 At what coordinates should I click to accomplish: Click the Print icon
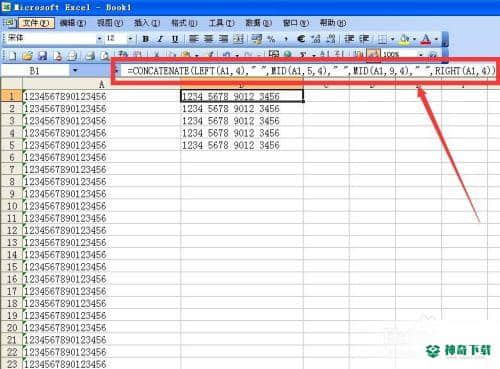90,55
